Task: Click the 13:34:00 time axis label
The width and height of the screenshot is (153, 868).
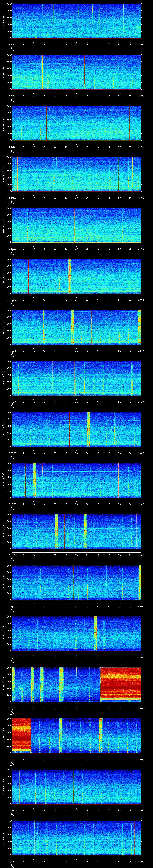Action: click(x=12, y=197)
